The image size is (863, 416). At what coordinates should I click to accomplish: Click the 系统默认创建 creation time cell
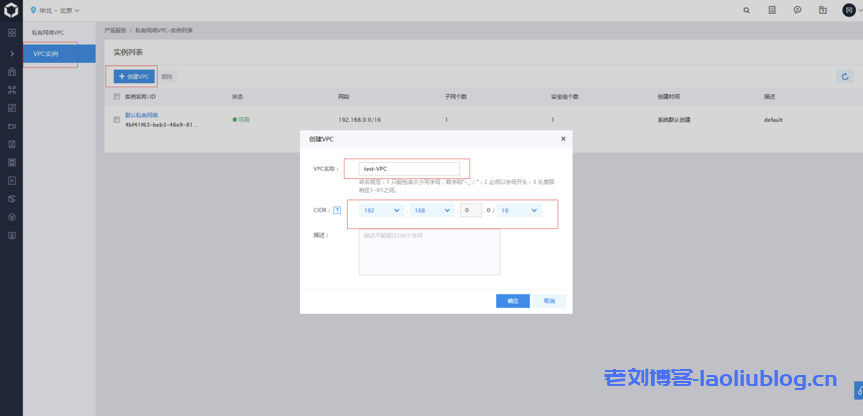click(x=674, y=119)
